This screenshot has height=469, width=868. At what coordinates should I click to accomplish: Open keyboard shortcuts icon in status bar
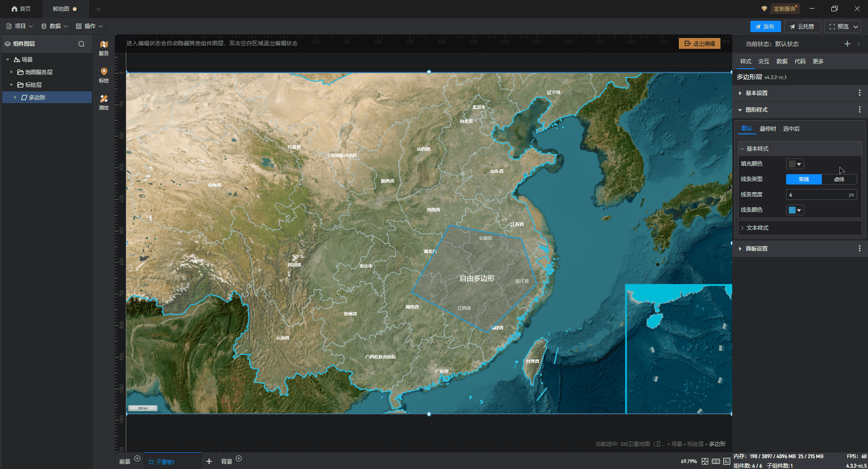coord(715,461)
